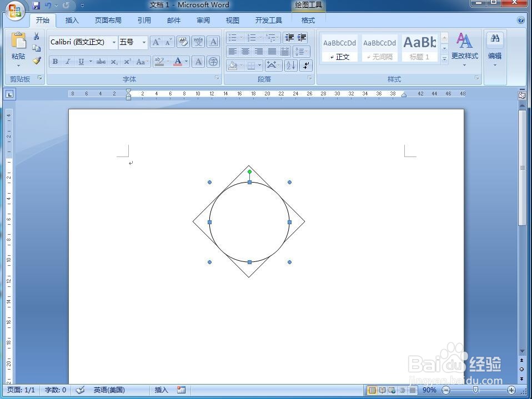This screenshot has width=532, height=399.
Task: Select the green rotation handle of the diamond shape
Action: tap(249, 172)
